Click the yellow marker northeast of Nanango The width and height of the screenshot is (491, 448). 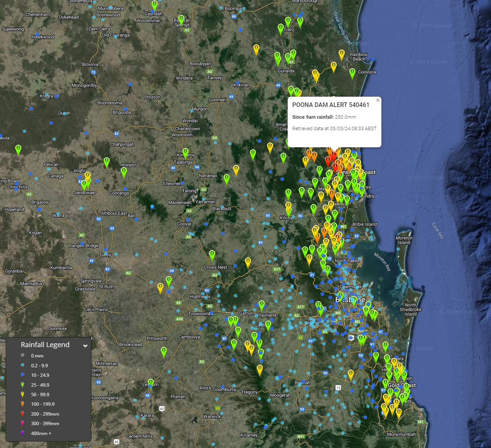[x=236, y=170]
